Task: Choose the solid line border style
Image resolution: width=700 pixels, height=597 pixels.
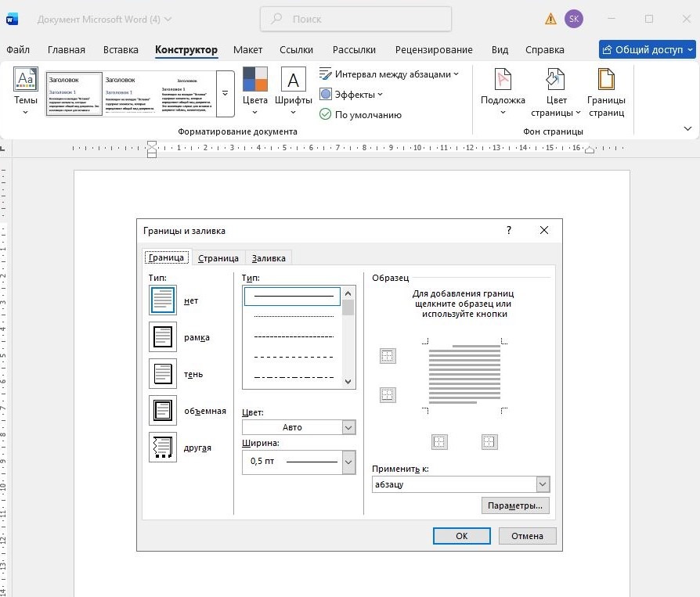Action: (x=292, y=296)
